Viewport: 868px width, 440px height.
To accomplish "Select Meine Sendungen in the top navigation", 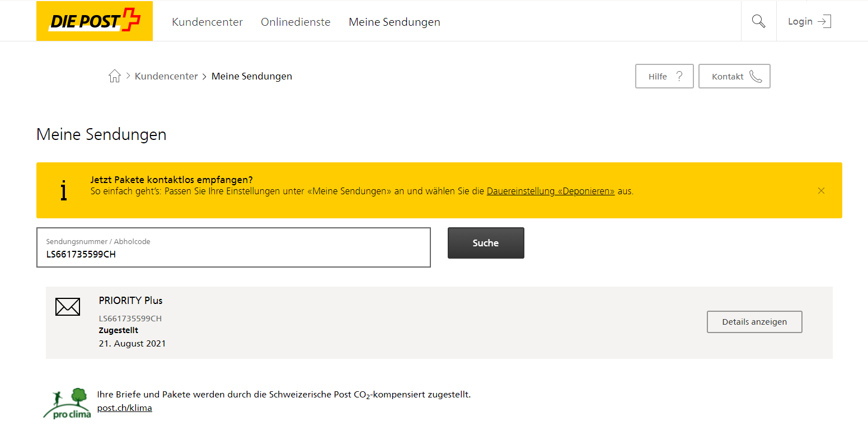I will pos(394,22).
